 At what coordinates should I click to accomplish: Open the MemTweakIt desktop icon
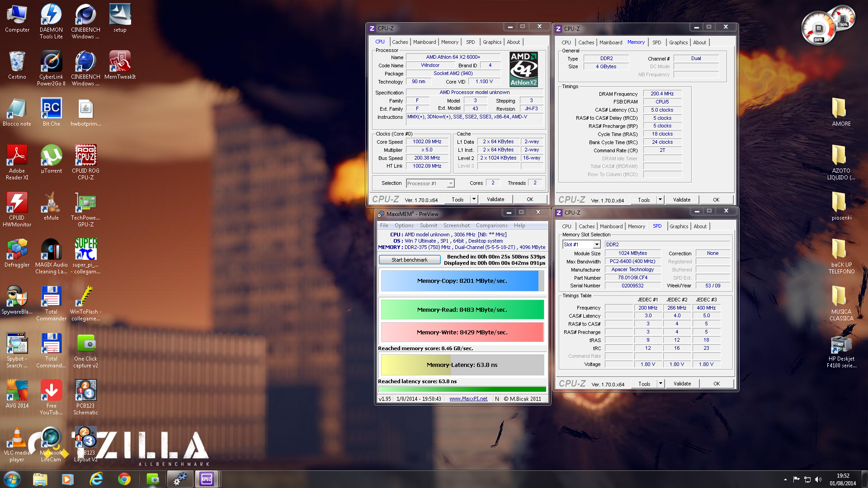[x=120, y=65]
